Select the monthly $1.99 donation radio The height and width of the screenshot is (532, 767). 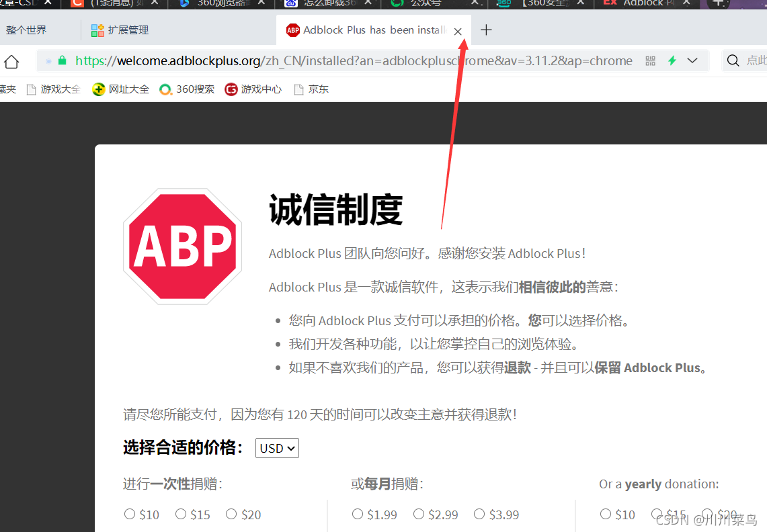(358, 514)
